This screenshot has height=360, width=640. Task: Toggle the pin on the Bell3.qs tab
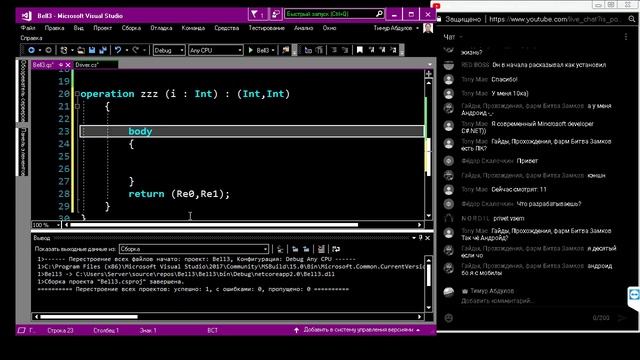(x=61, y=65)
